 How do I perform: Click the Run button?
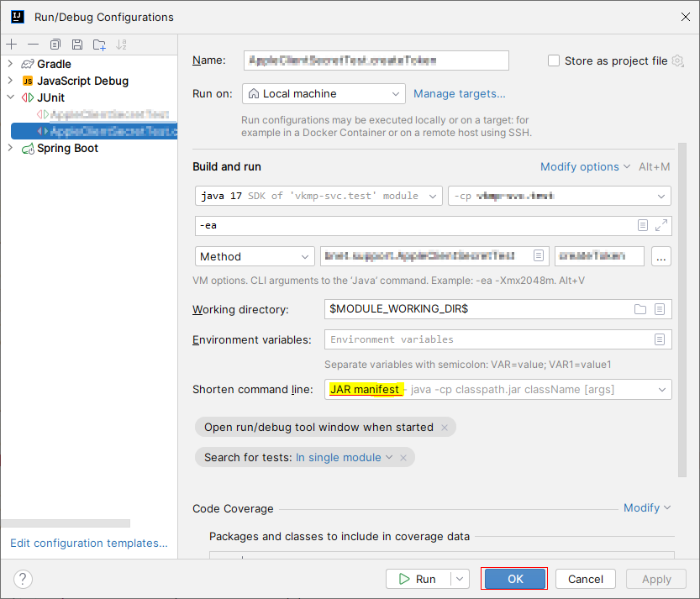[418, 580]
